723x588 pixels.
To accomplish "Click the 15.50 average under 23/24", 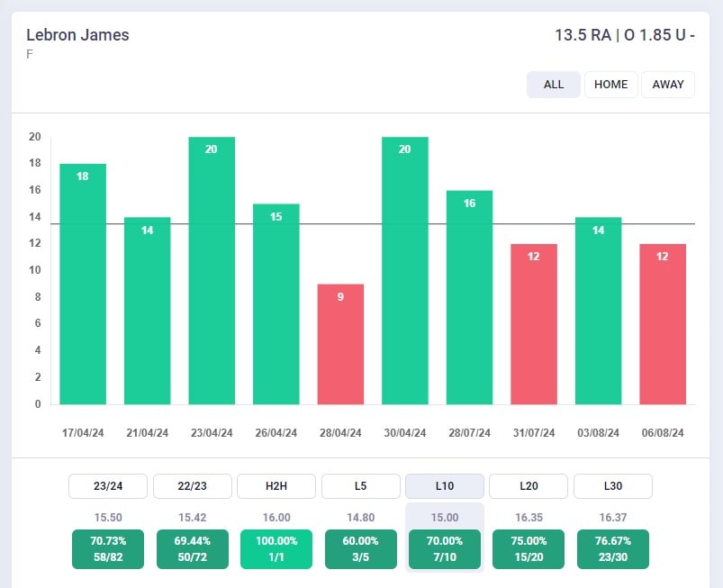I will (108, 518).
